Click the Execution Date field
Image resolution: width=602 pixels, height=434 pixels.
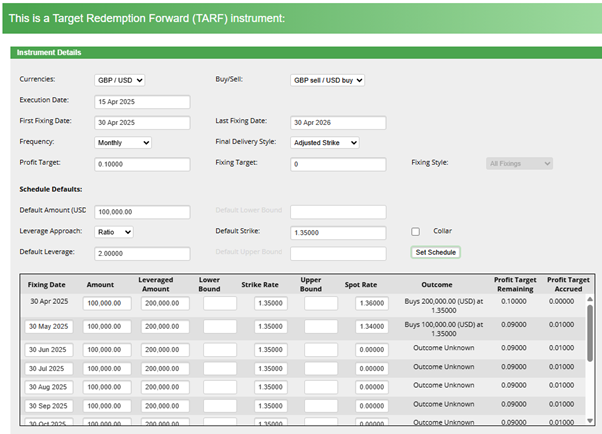pos(141,102)
